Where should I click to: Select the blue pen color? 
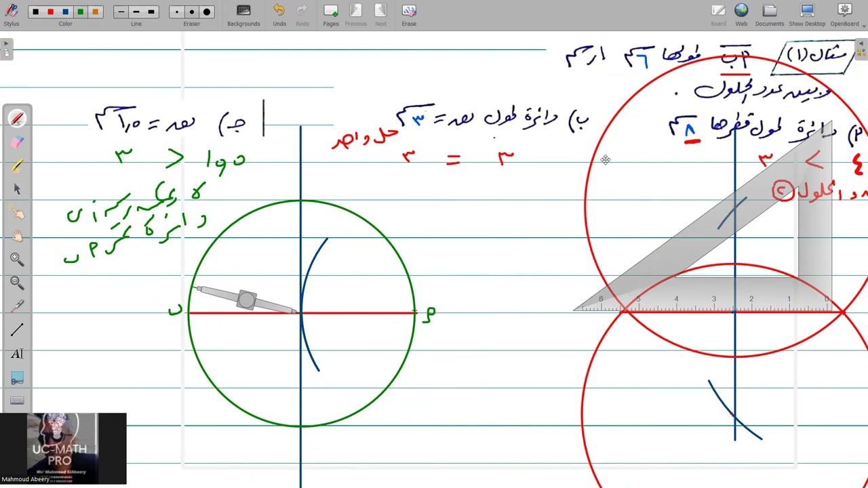(65, 12)
